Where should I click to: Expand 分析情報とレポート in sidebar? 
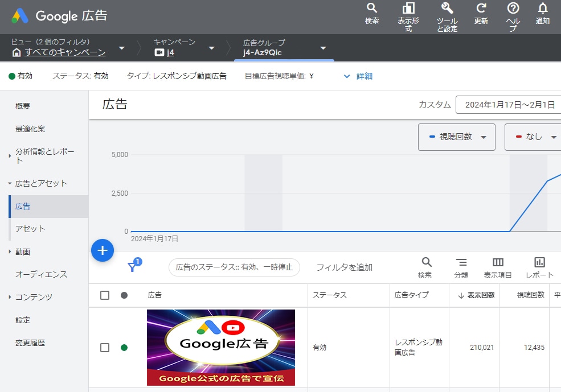pyautogui.click(x=10, y=156)
